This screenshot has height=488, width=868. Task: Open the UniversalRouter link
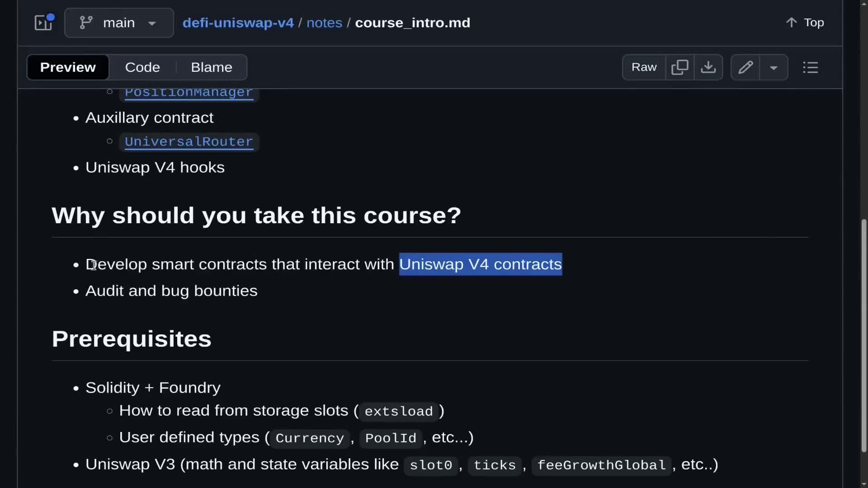[x=189, y=142]
